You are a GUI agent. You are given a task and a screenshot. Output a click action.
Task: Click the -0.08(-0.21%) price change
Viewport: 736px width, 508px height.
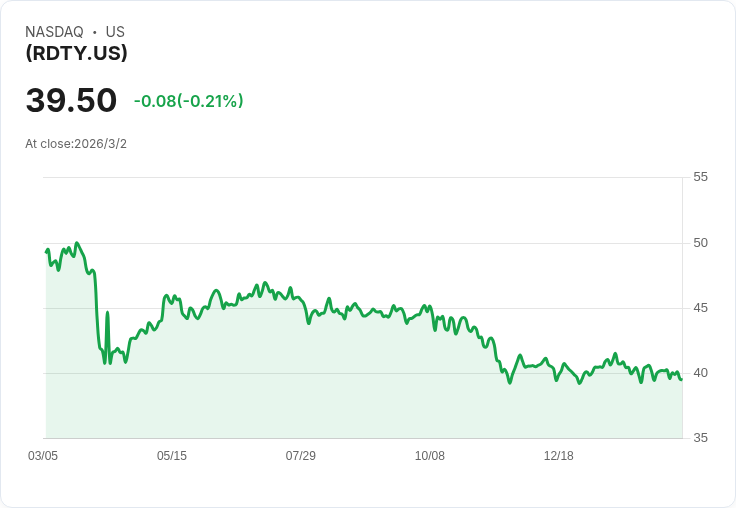(x=188, y=101)
